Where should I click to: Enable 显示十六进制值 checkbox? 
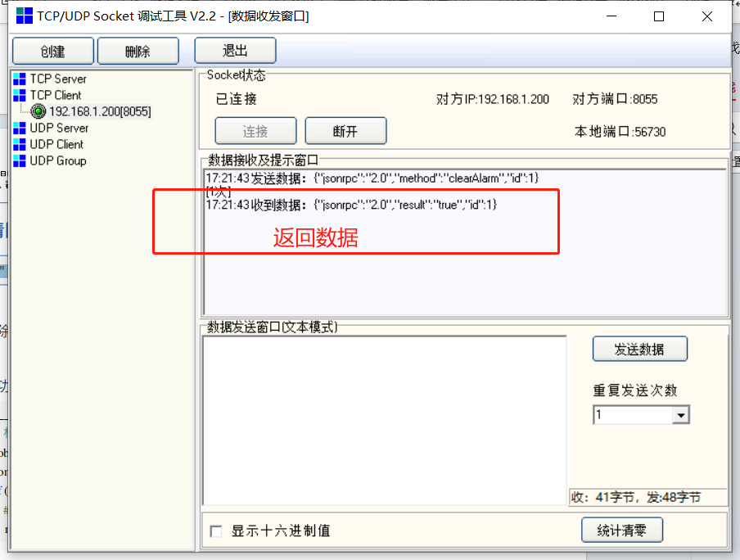click(216, 531)
